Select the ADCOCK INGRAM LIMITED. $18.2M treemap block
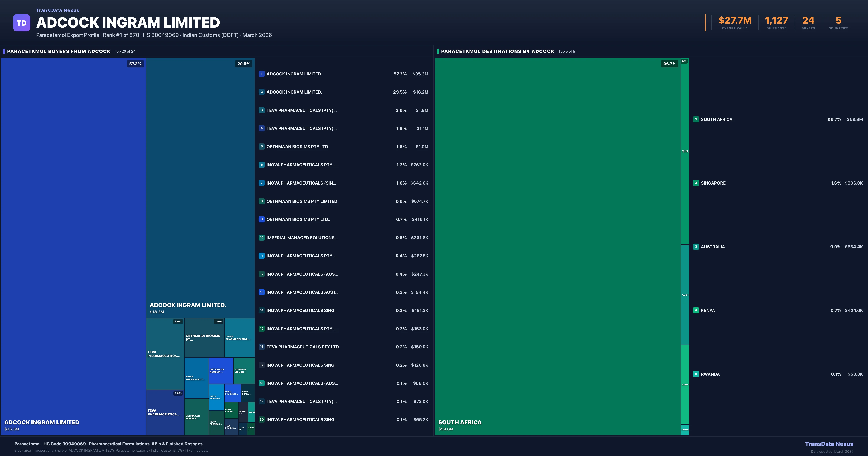868x456 pixels. [x=200, y=187]
